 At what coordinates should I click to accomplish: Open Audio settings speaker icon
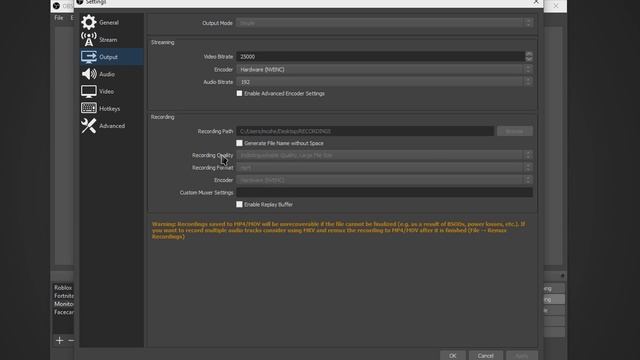pyautogui.click(x=89, y=74)
